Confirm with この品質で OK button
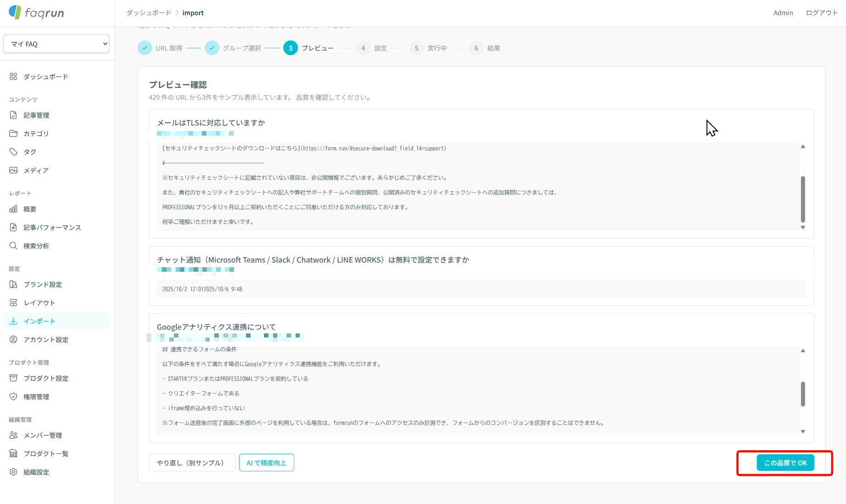Viewport: 846px width, 504px height. pos(785,463)
